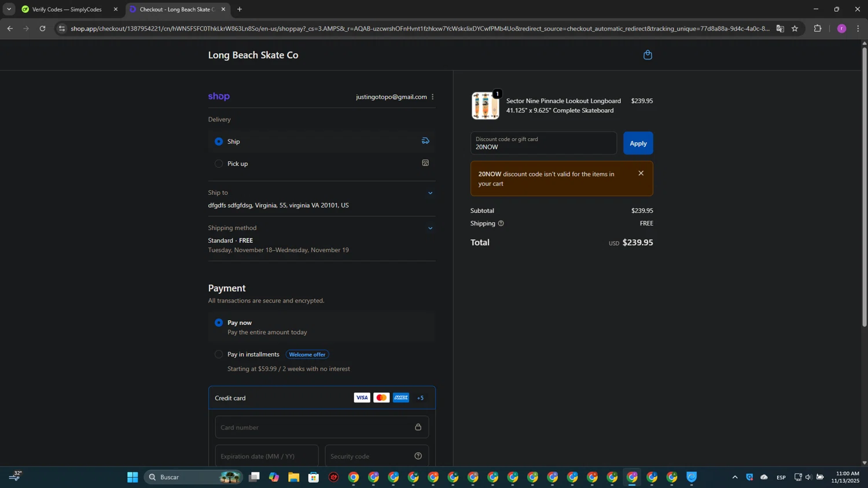868x488 pixels.
Task: Close the Verify Codes — SimplyCodes tab
Action: 116,9
